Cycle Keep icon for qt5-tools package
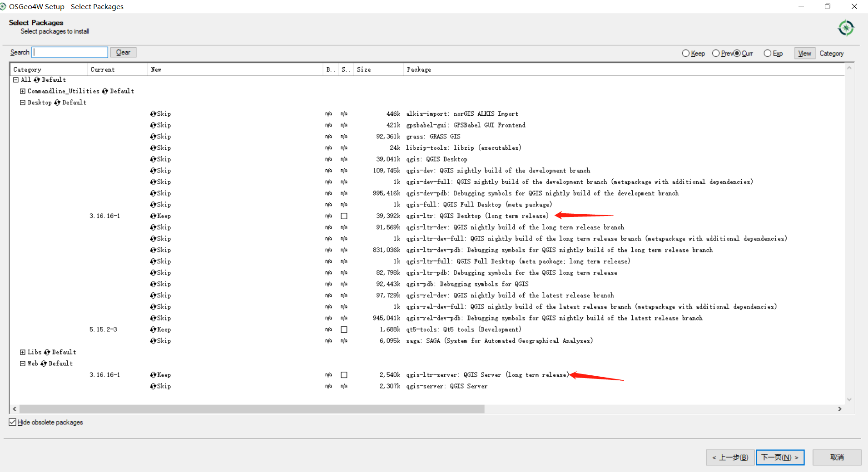 point(153,329)
